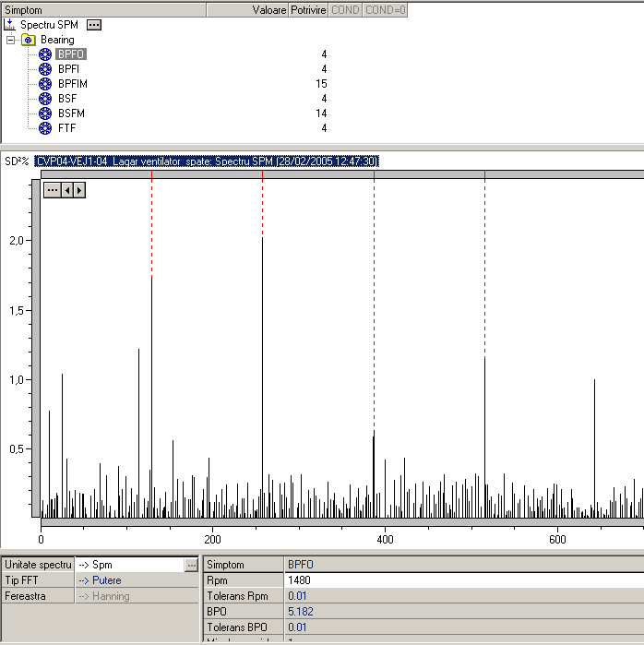This screenshot has height=645, width=644.
Task: Select the BPFO bearing symptom icon
Action: 45,54
